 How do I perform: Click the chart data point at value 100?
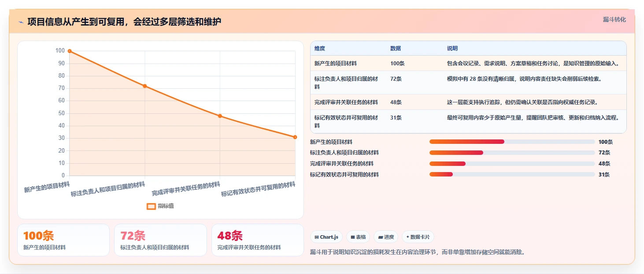coord(70,51)
